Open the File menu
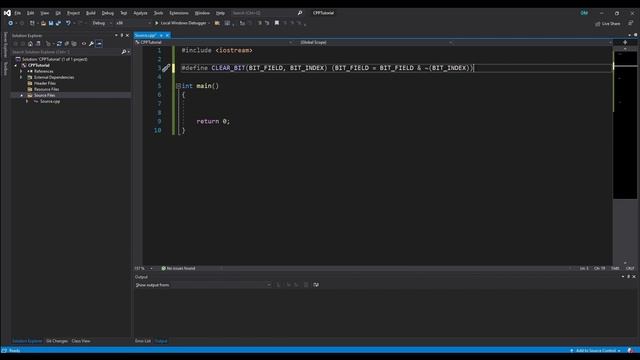 coord(18,13)
